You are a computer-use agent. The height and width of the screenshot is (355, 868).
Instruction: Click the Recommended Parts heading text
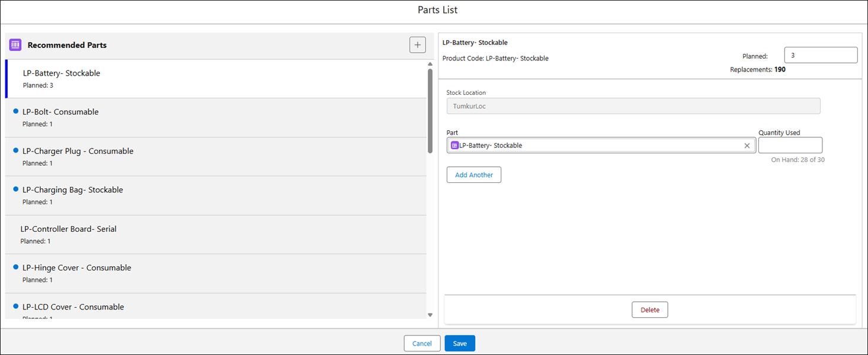click(67, 45)
